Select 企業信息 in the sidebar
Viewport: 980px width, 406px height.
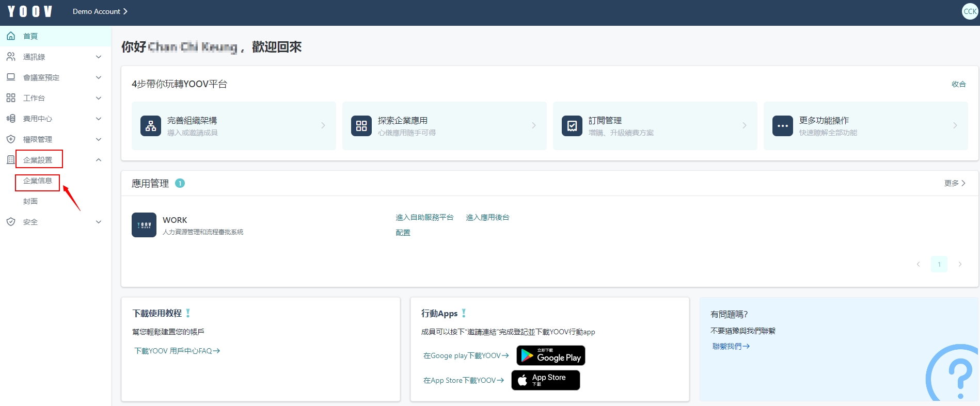pos(38,181)
